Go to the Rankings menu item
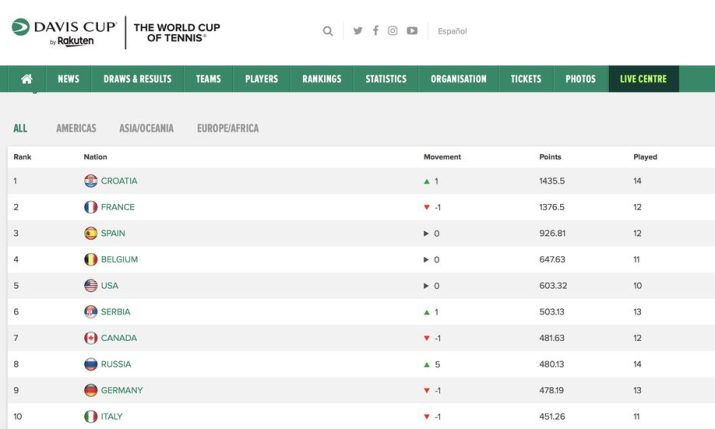715x429 pixels. (321, 79)
